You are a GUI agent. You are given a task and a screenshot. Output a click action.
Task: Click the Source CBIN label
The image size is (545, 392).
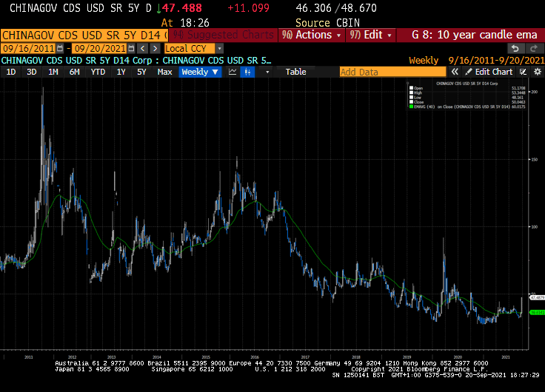[x=327, y=23]
